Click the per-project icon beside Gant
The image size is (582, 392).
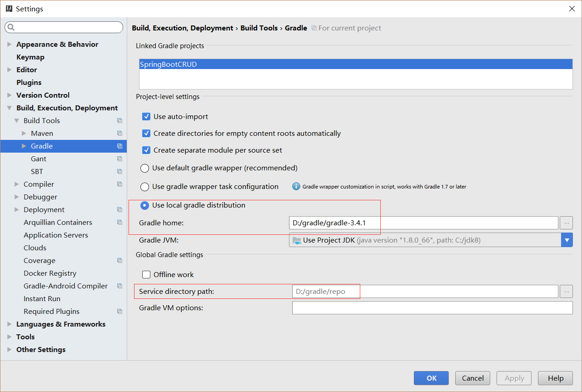tap(119, 159)
